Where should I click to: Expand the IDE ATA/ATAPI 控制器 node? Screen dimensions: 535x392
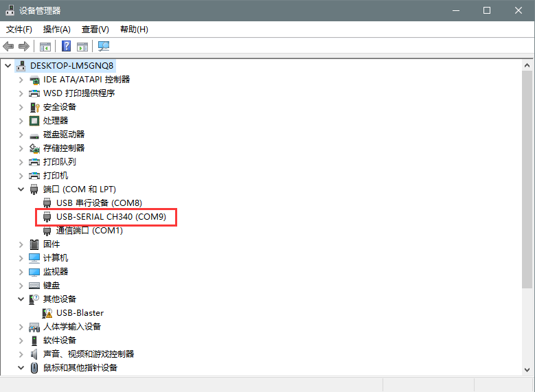(x=21, y=80)
